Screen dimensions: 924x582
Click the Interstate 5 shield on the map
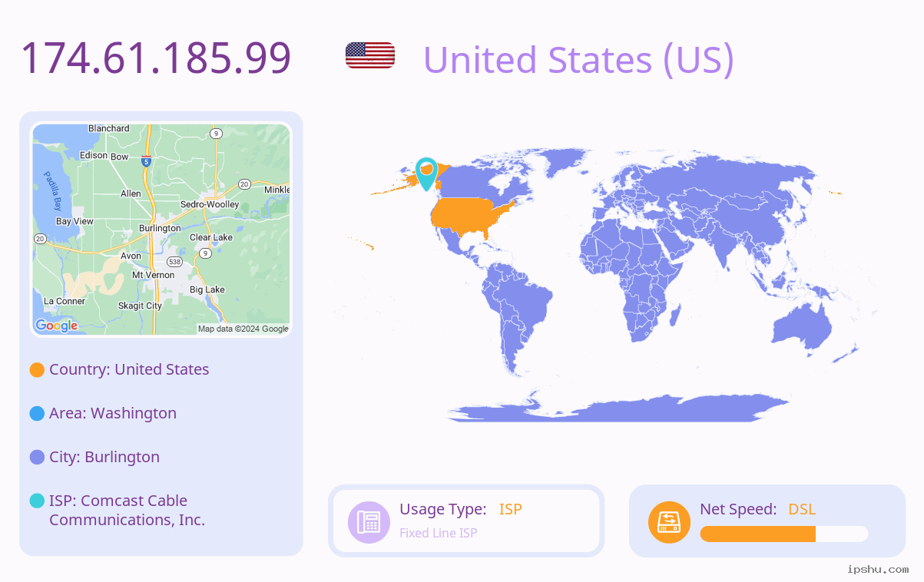[x=146, y=161]
